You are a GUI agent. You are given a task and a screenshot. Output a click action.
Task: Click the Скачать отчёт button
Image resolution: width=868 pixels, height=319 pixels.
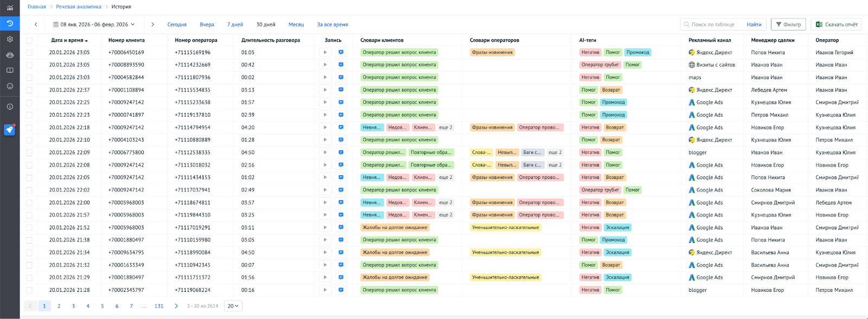click(x=836, y=24)
